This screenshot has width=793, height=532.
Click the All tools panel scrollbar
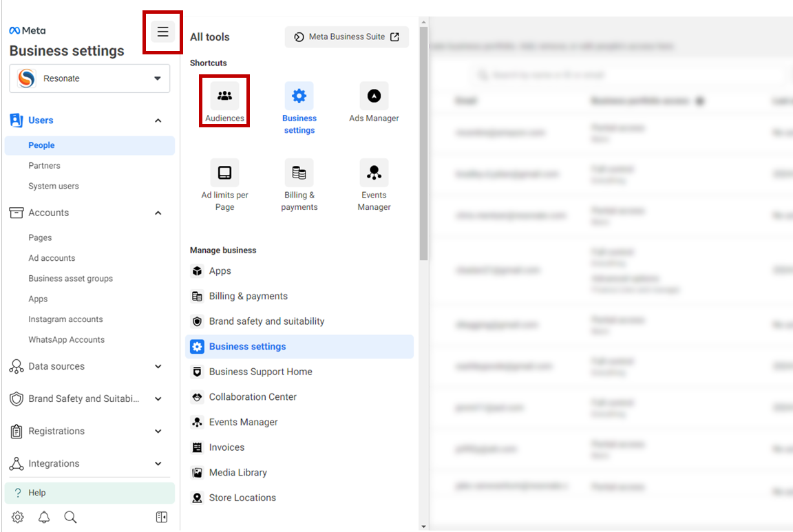[x=423, y=144]
